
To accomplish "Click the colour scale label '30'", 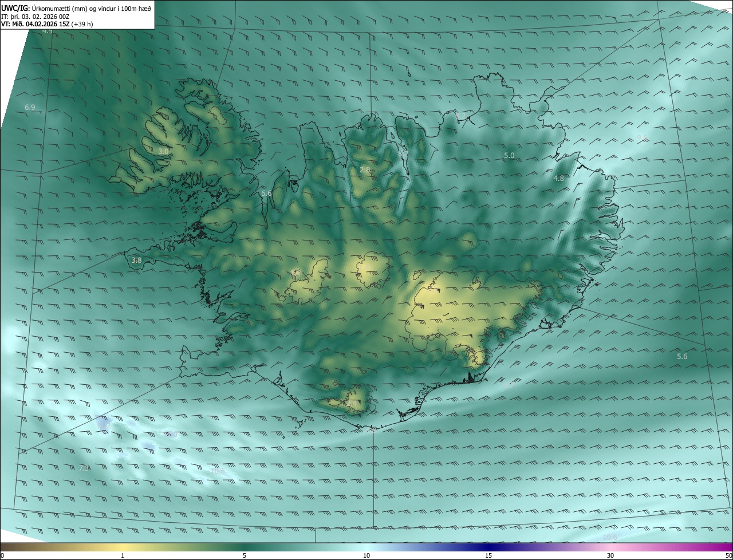I will click(610, 555).
